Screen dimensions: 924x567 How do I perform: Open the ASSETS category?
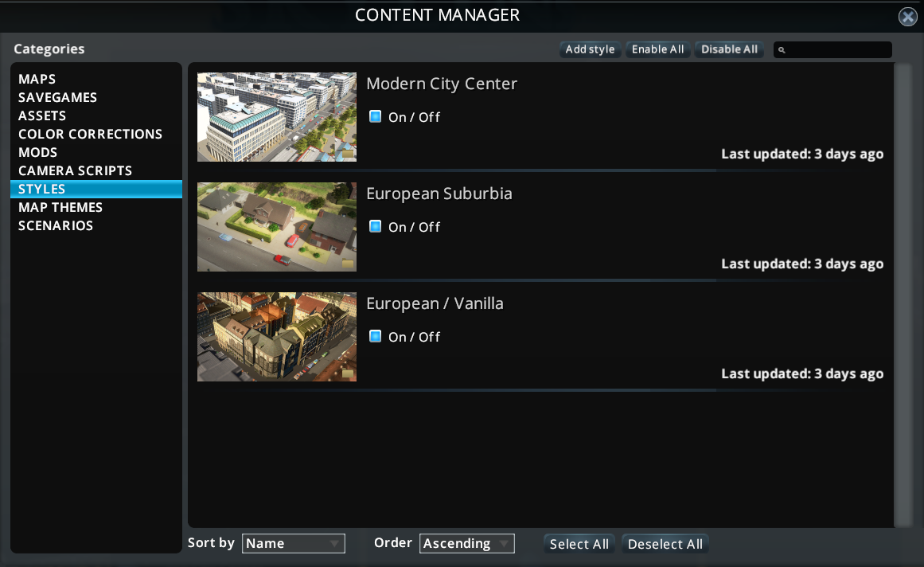tap(42, 115)
